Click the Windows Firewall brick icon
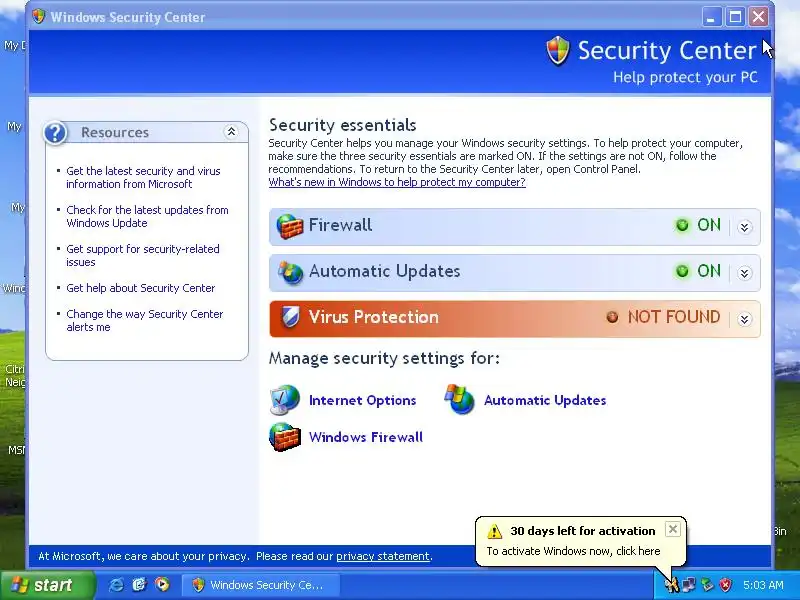The width and height of the screenshot is (800, 600). (x=285, y=437)
